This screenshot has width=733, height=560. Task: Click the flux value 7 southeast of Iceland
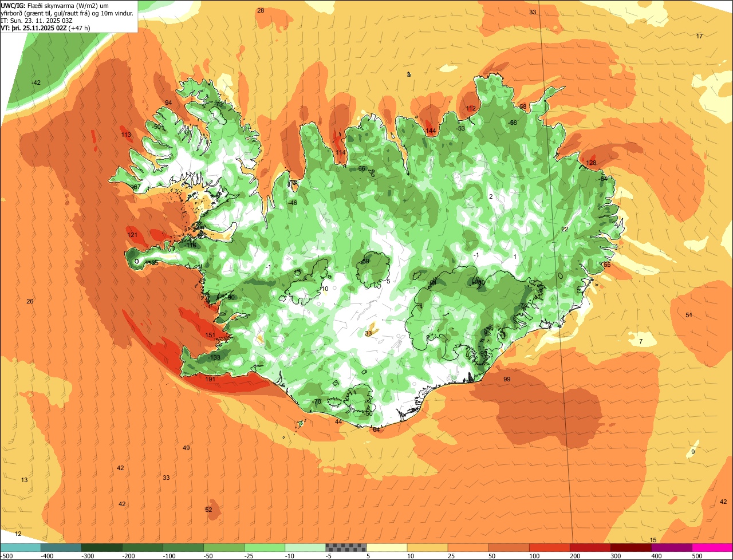[641, 342]
